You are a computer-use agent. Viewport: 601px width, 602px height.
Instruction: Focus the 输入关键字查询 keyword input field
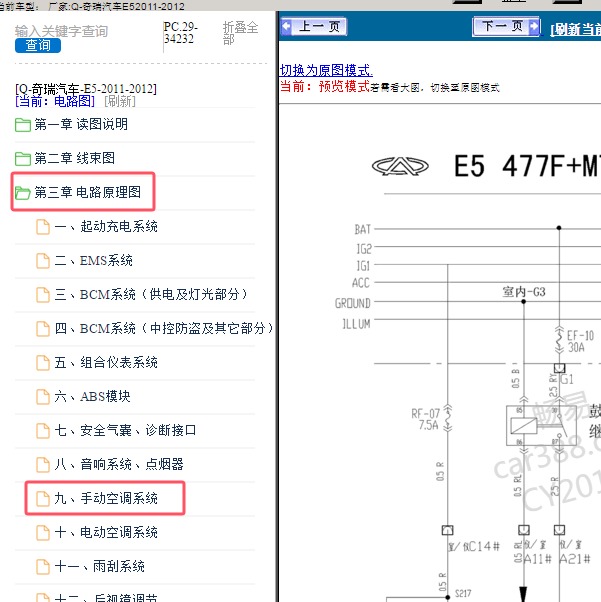(x=61, y=31)
